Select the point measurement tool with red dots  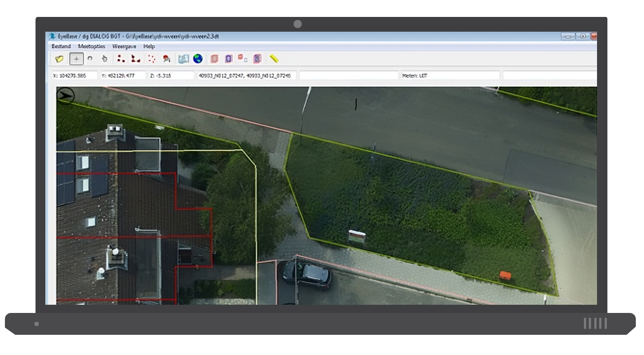point(121,58)
